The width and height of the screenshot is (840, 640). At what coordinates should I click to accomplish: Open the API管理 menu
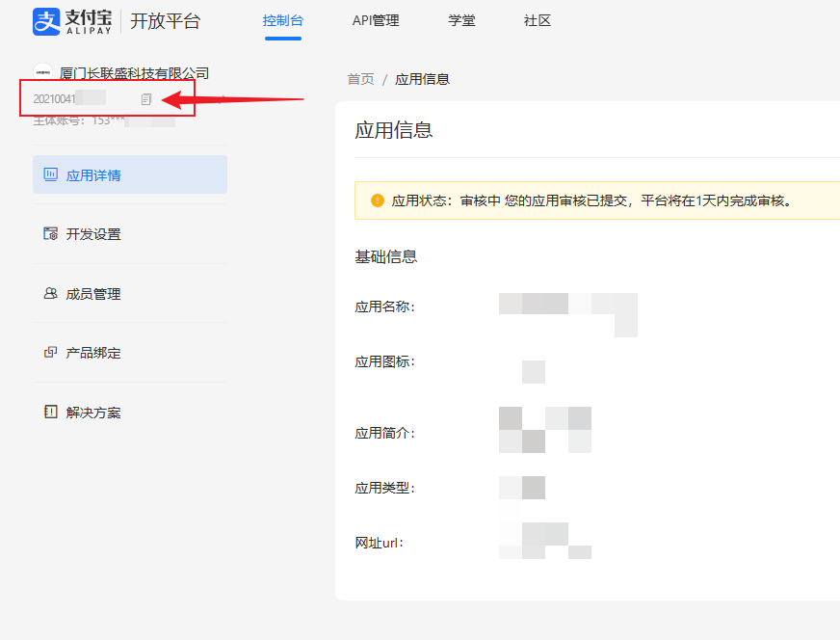[375, 21]
